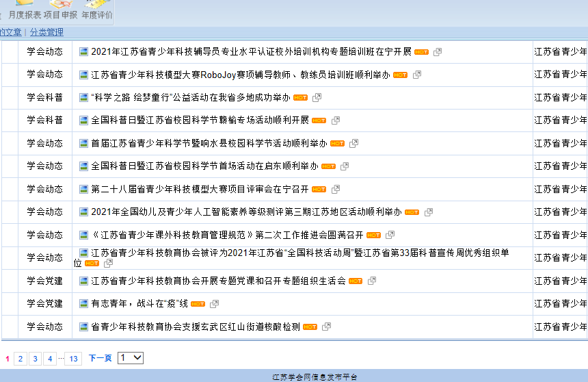This screenshot has width=588, height=382.
Task: Select current page 1 indicator
Action: click(x=7, y=359)
